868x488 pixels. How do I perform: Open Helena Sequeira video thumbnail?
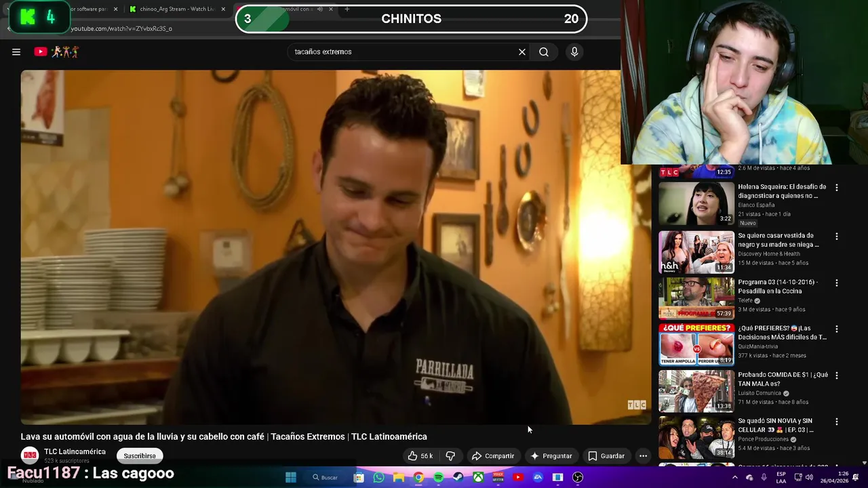click(x=696, y=204)
